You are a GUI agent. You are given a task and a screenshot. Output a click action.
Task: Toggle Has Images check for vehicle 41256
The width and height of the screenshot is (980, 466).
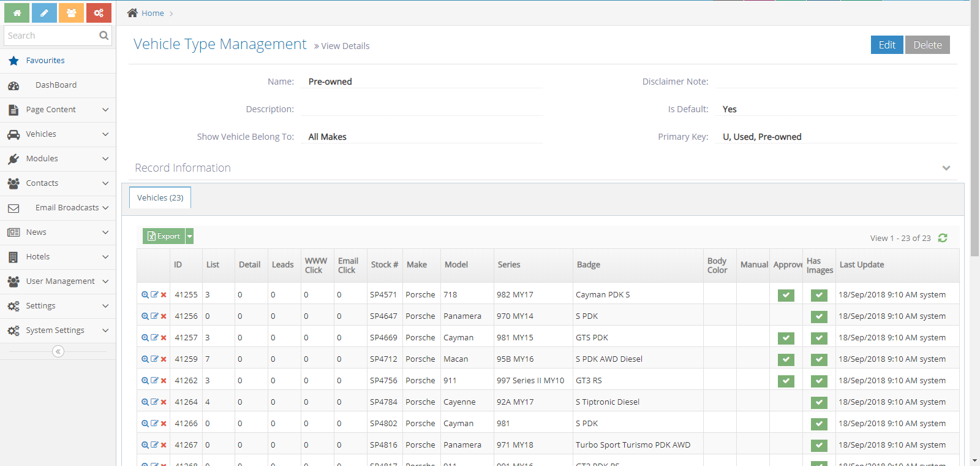819,316
